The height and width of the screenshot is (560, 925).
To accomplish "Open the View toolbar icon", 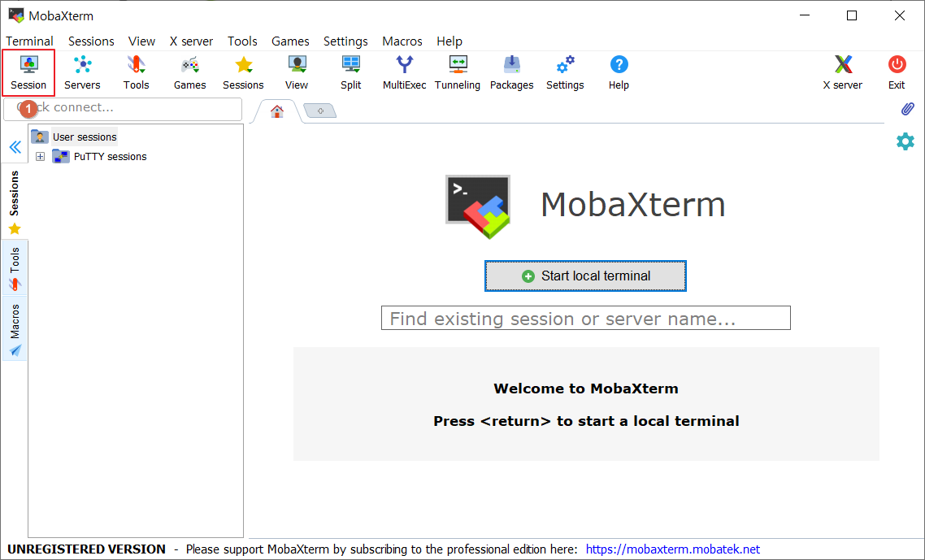I will click(x=297, y=72).
